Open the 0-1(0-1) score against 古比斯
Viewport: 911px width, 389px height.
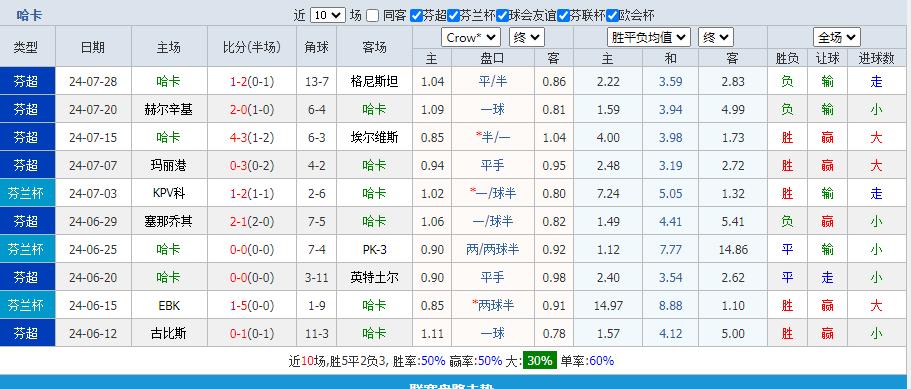click(x=252, y=333)
